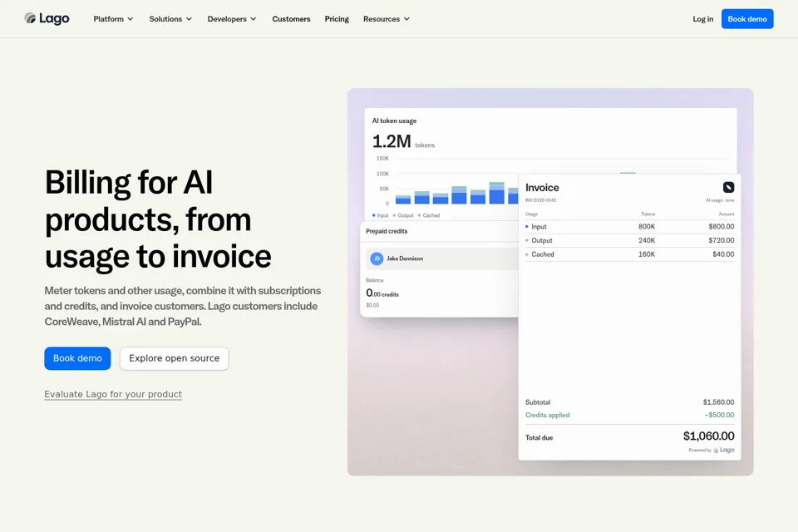
Task: Click the 240K tokens cell
Action: 647,240
